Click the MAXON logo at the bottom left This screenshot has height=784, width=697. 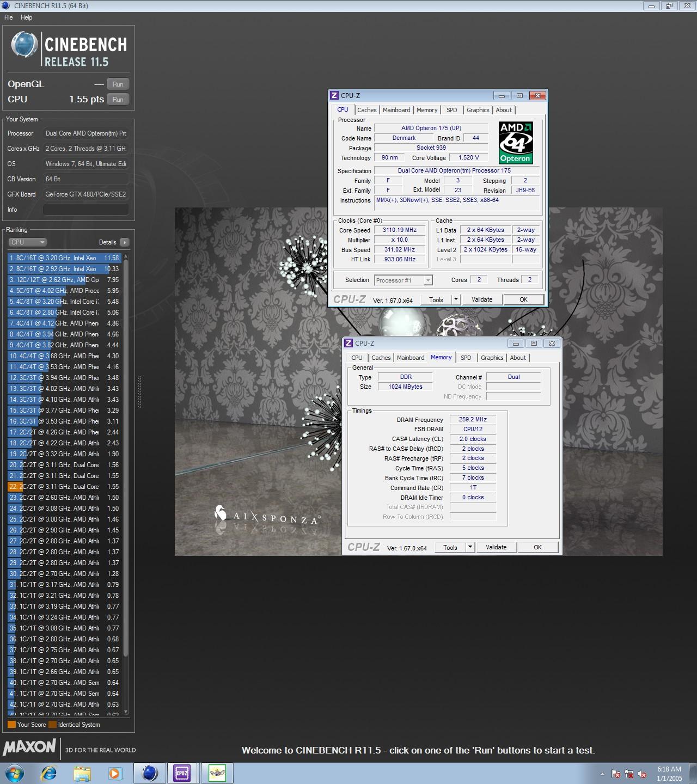pyautogui.click(x=29, y=747)
